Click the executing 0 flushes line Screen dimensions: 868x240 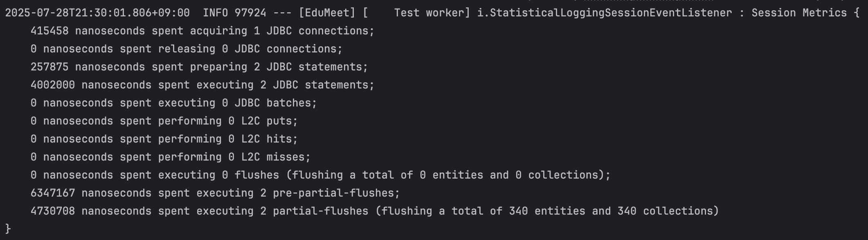(320, 175)
